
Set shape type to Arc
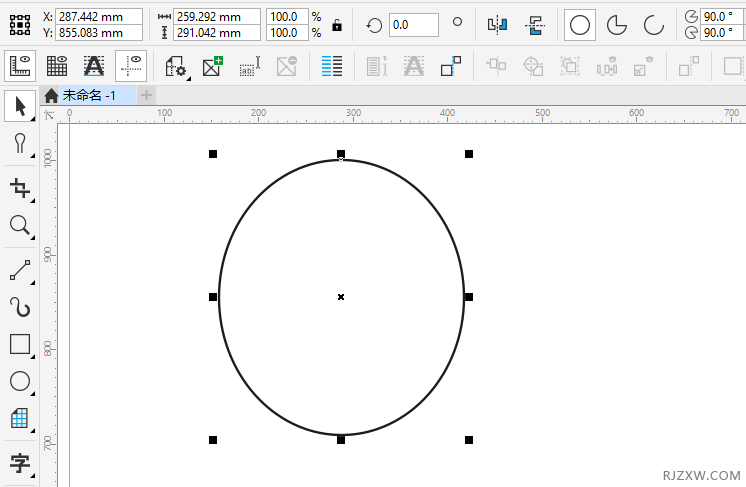click(x=653, y=25)
